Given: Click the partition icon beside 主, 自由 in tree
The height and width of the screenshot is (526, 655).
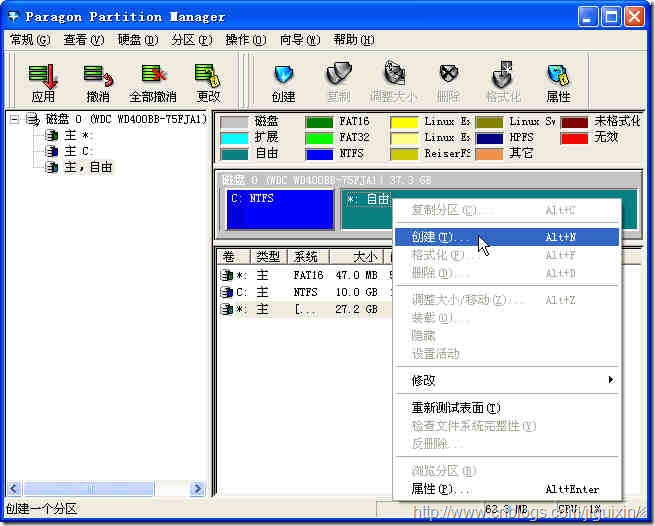Looking at the screenshot, I should (52, 167).
